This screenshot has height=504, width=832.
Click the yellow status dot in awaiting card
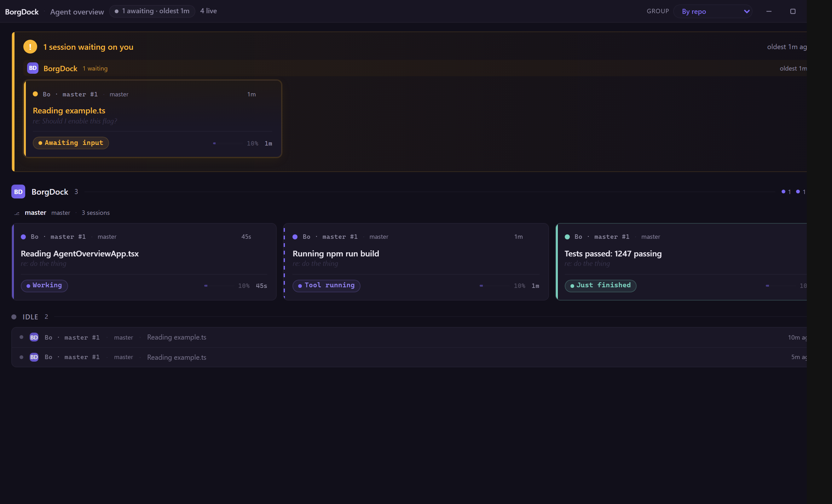[x=35, y=94]
